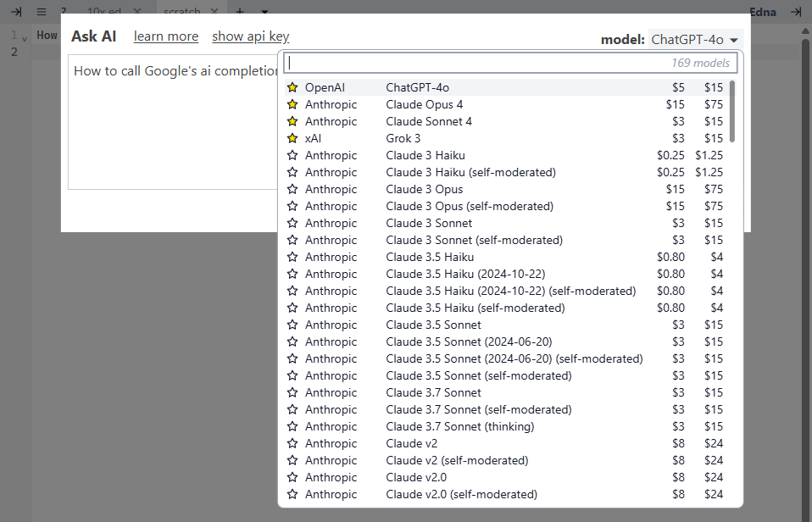Focus the model search field

click(510, 63)
